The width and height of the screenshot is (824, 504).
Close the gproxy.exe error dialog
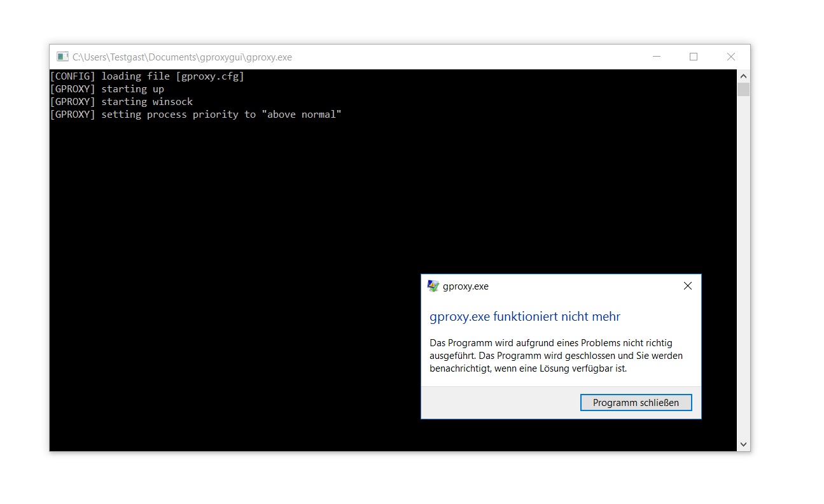click(x=687, y=286)
